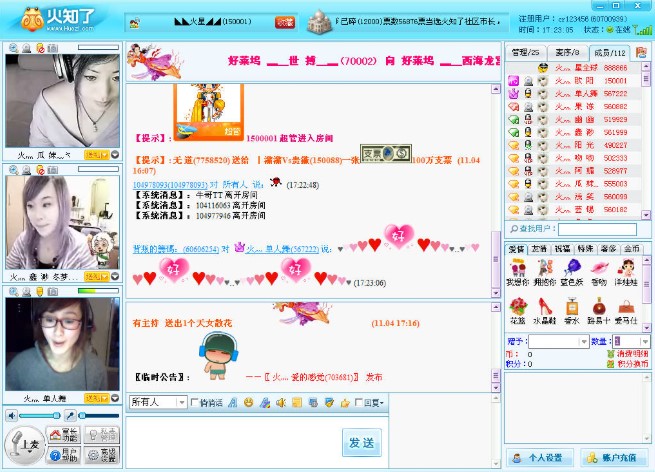Image resolution: width=655 pixels, height=472 pixels.
Task: Click the screen capture icon in chat toolbar
Action: [x=313, y=403]
